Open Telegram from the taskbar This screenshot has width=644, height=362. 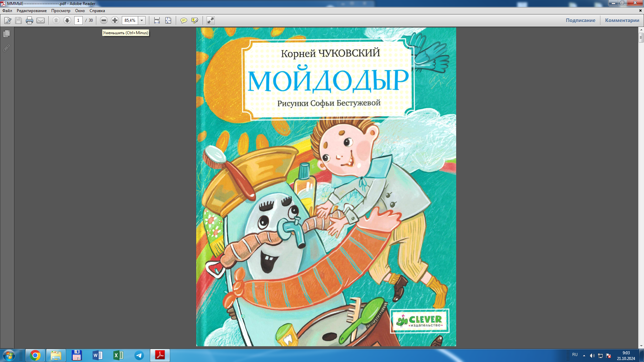(x=139, y=355)
